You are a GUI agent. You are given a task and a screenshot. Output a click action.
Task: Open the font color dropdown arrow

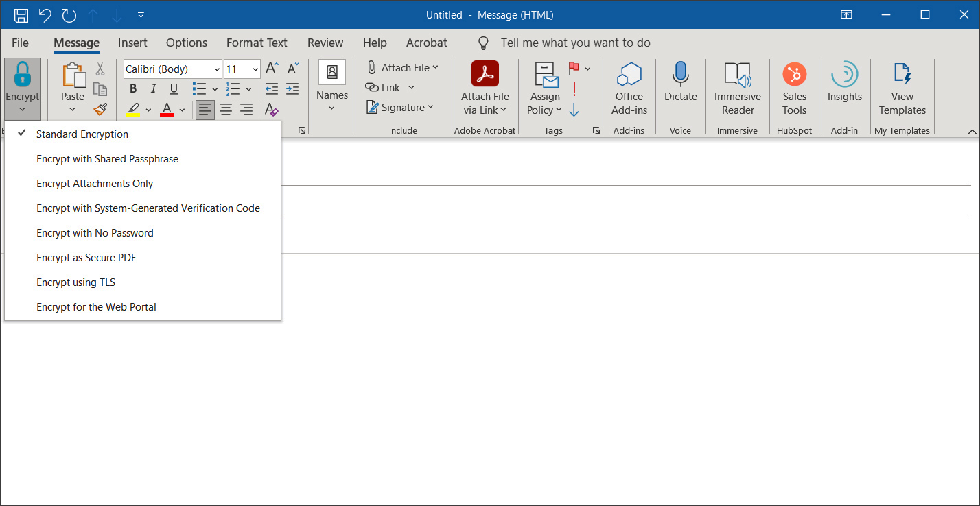182,110
